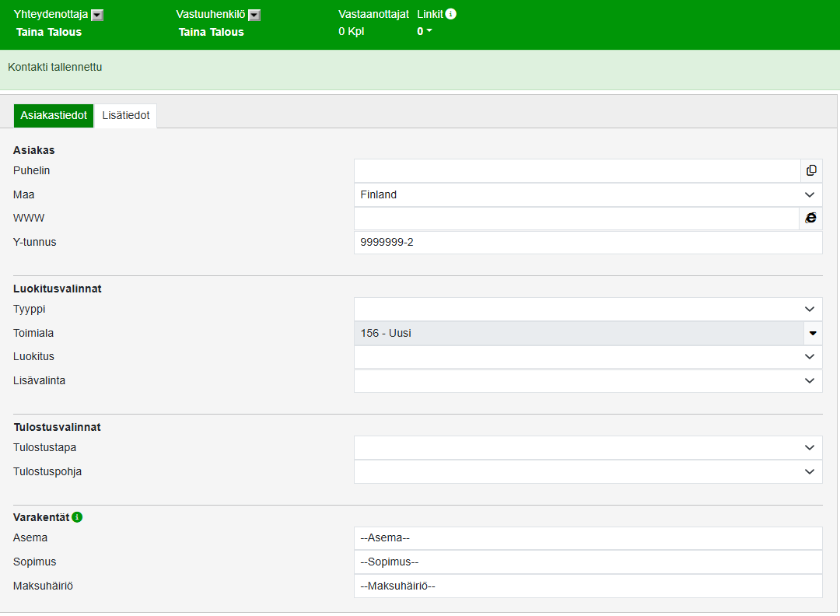
Task: Click the Asema custom field
Action: [587, 537]
